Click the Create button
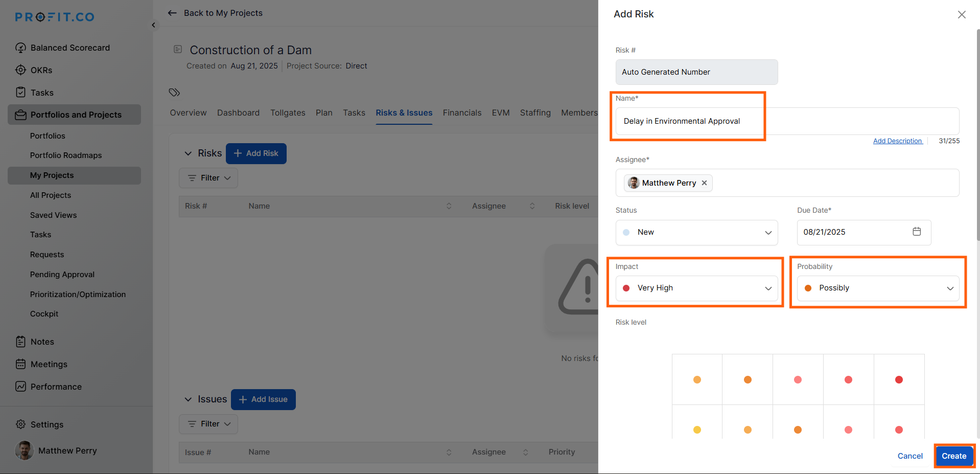The image size is (980, 474). (953, 456)
